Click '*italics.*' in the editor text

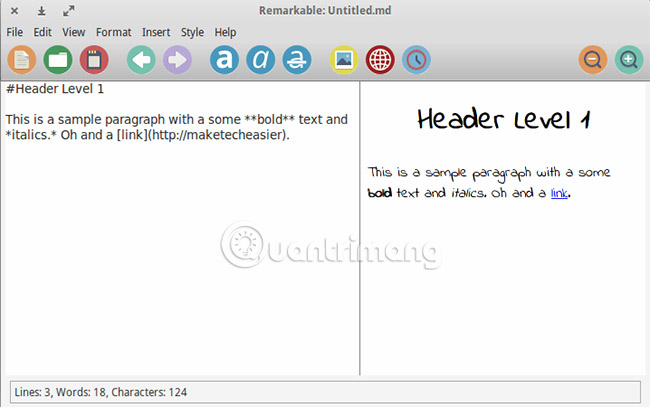(31, 135)
